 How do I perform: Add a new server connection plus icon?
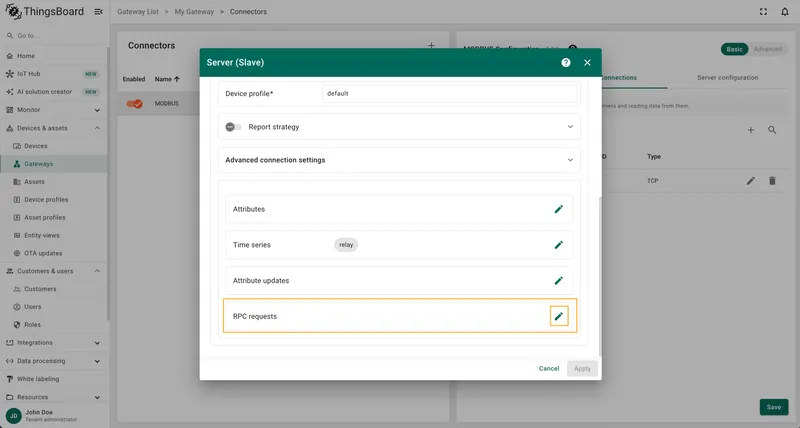[751, 130]
